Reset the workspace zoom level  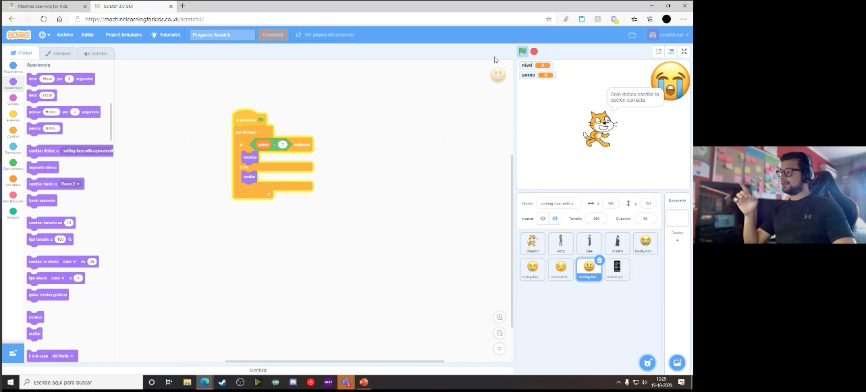point(499,348)
